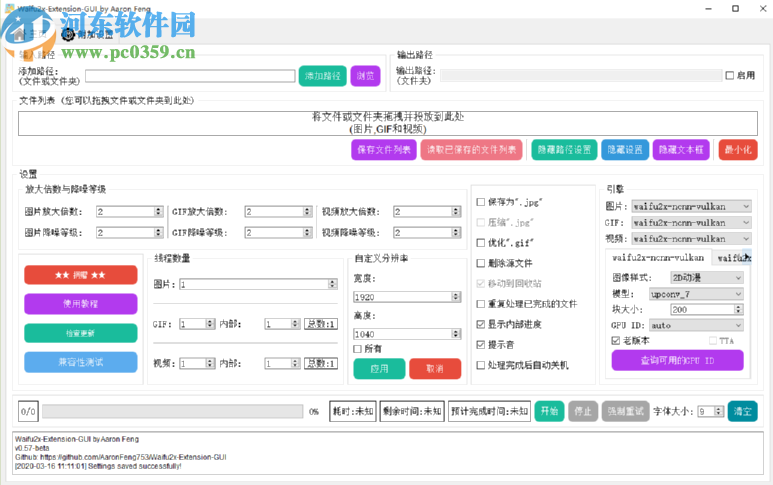Enable 处理完成后自动关机 checkbox
The width and height of the screenshot is (773, 485).
(481, 365)
